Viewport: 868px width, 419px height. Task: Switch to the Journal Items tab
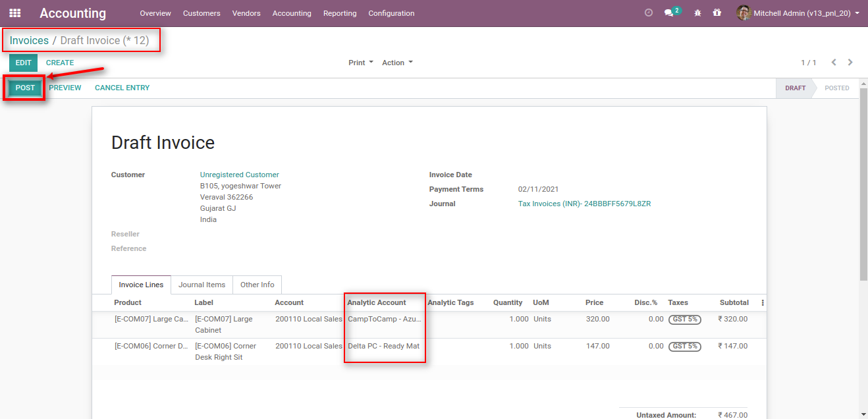(202, 284)
